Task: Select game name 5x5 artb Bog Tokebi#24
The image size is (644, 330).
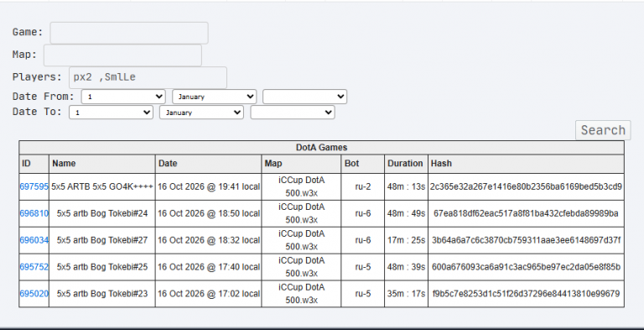Action: coord(102,213)
